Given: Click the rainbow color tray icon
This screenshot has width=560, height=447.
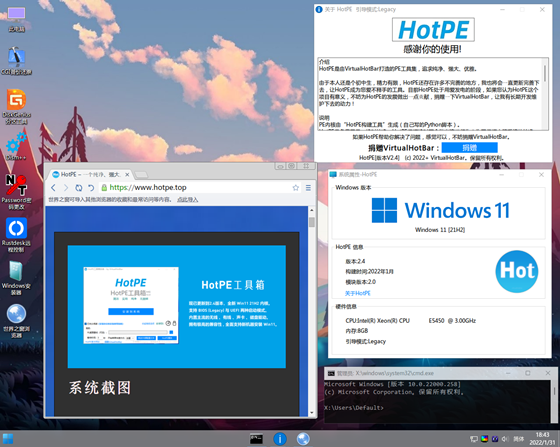Looking at the screenshot, I should pyautogui.click(x=484, y=439).
